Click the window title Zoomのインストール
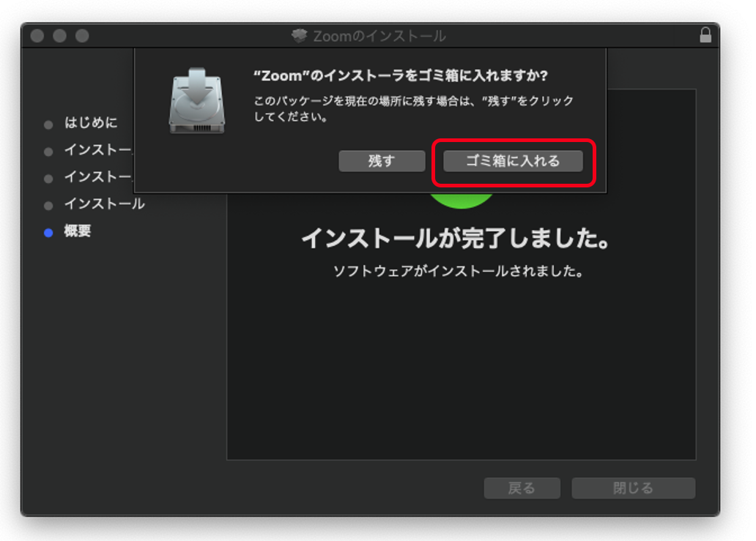Image resolution: width=756 pixels, height=541 pixels. point(379,36)
